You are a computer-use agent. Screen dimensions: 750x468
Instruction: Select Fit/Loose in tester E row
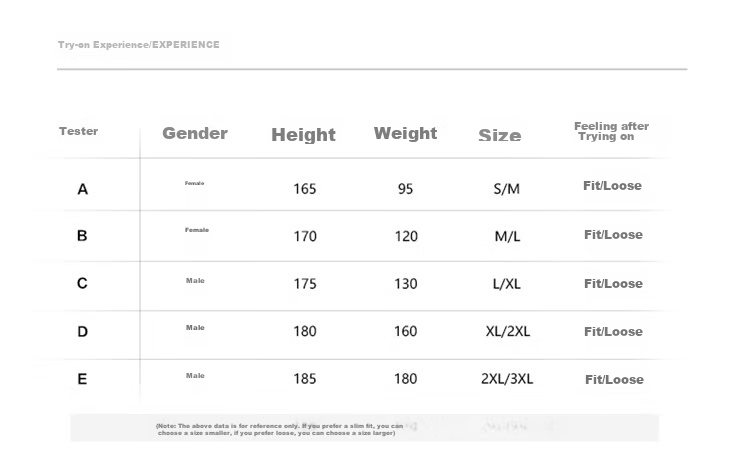(614, 379)
